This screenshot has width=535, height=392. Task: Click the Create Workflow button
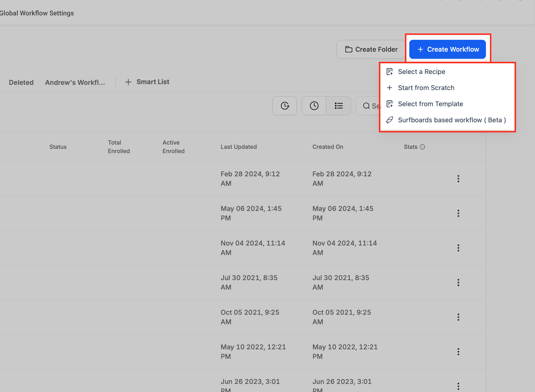(x=447, y=49)
